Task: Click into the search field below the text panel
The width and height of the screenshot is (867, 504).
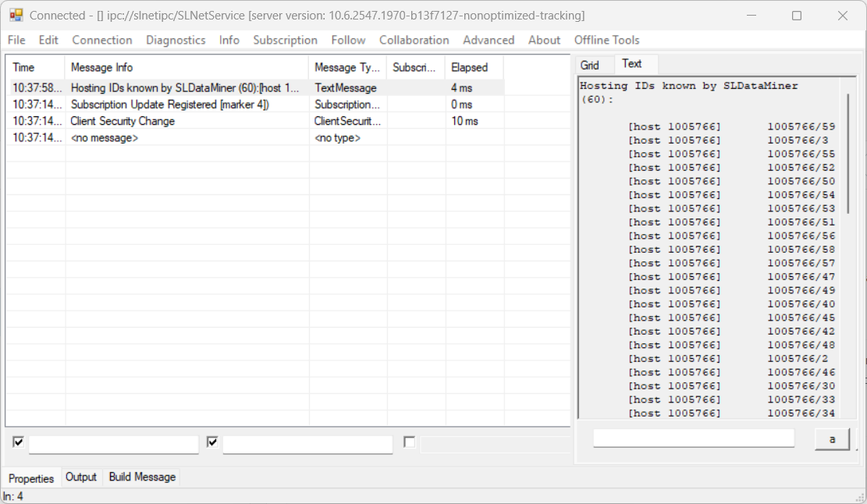Action: click(693, 438)
